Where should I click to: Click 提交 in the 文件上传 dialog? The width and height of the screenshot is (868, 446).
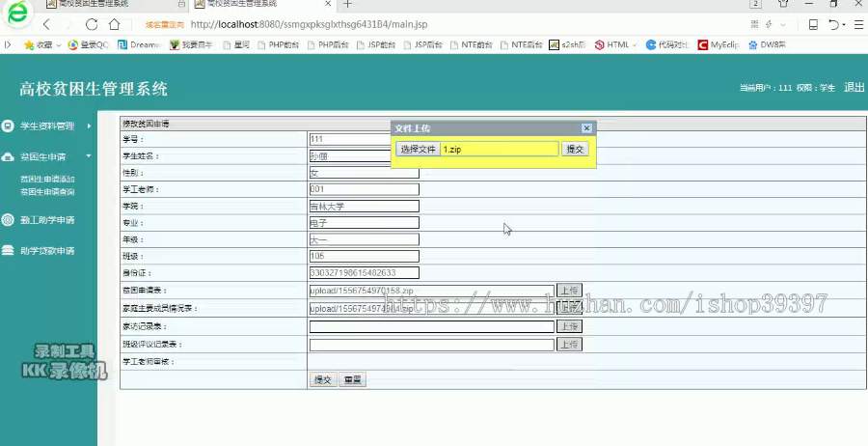click(575, 149)
